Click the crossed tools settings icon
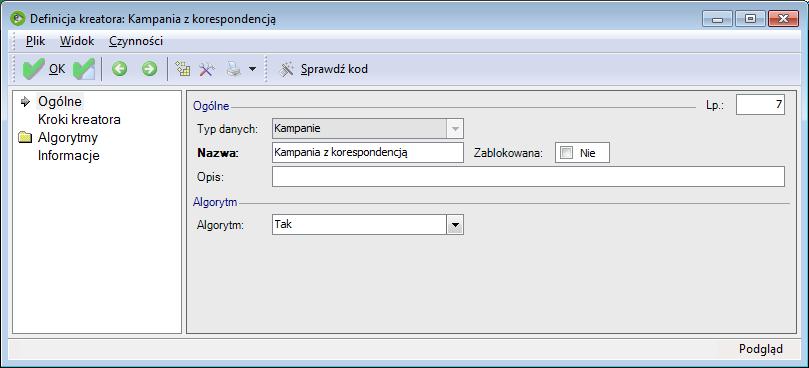 207,69
